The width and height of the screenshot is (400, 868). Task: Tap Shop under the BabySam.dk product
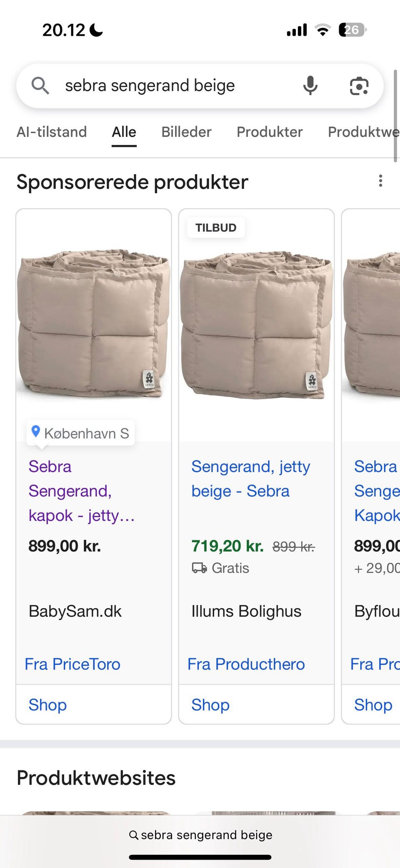(x=47, y=705)
